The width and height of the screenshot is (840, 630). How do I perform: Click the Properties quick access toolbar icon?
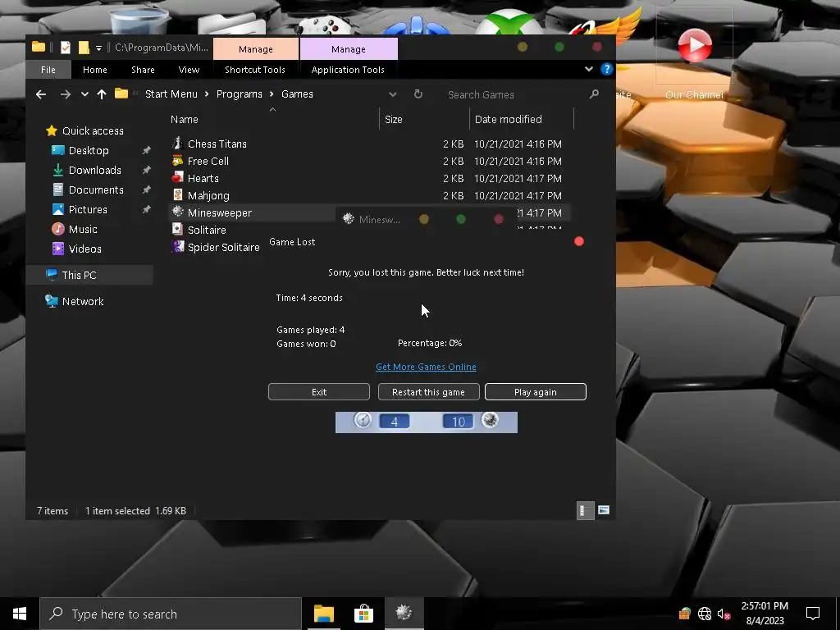pos(66,48)
